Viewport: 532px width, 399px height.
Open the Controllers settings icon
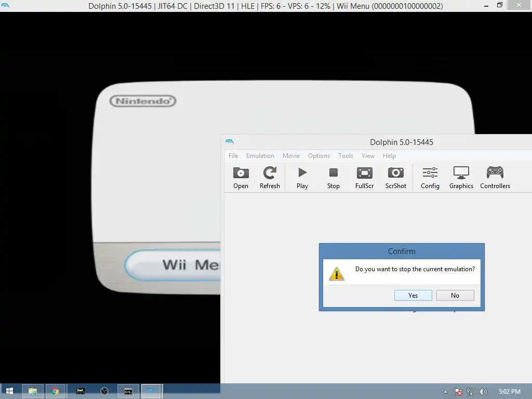[x=495, y=178]
